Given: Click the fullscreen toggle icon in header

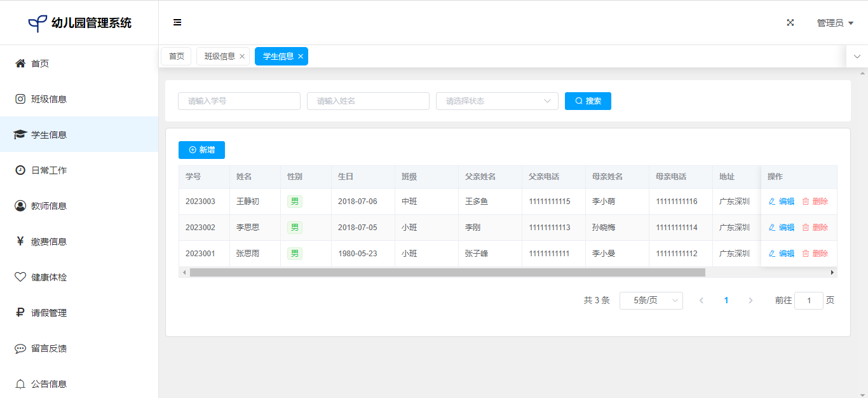Looking at the screenshot, I should point(790,22).
